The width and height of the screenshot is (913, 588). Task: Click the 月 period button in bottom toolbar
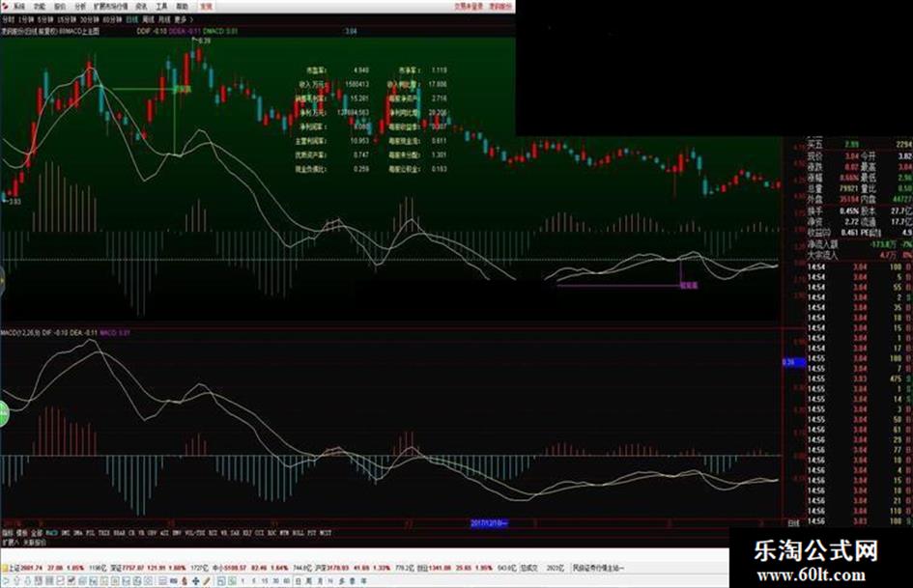[320, 581]
